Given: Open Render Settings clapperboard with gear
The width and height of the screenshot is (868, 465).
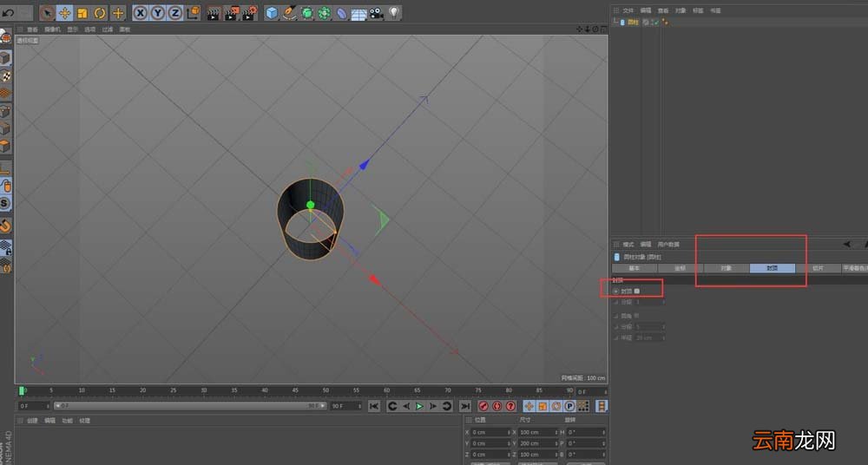Looking at the screenshot, I should [250, 13].
